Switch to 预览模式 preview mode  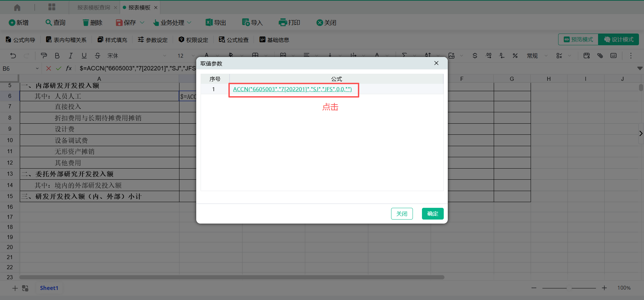click(x=578, y=40)
